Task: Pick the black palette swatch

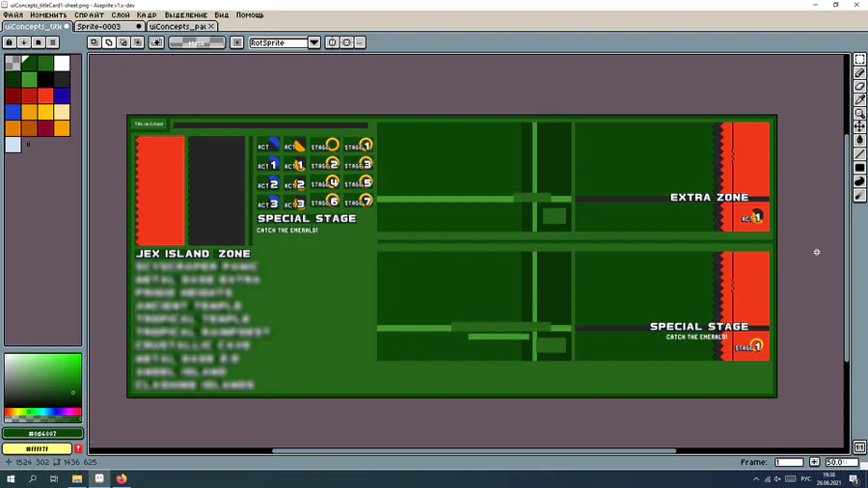Action: click(46, 79)
